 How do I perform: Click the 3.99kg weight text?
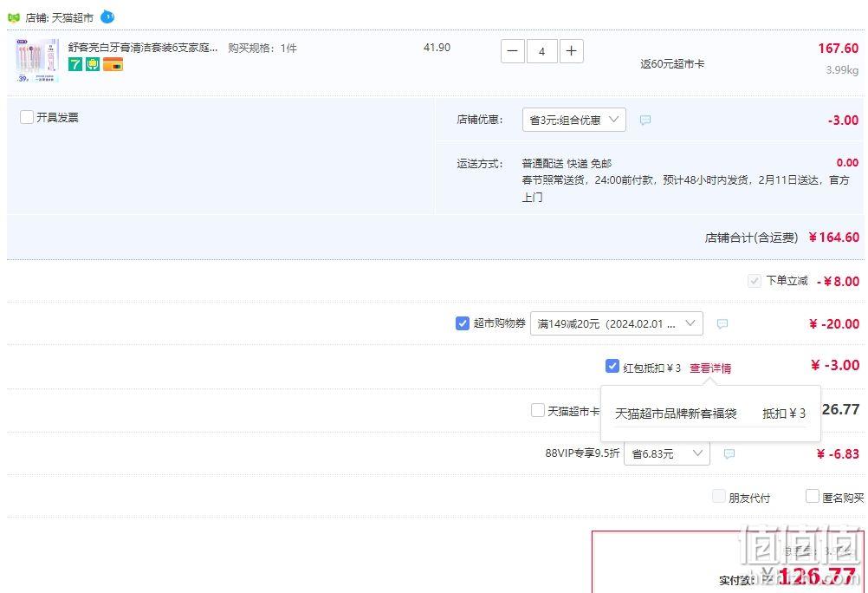pos(842,70)
